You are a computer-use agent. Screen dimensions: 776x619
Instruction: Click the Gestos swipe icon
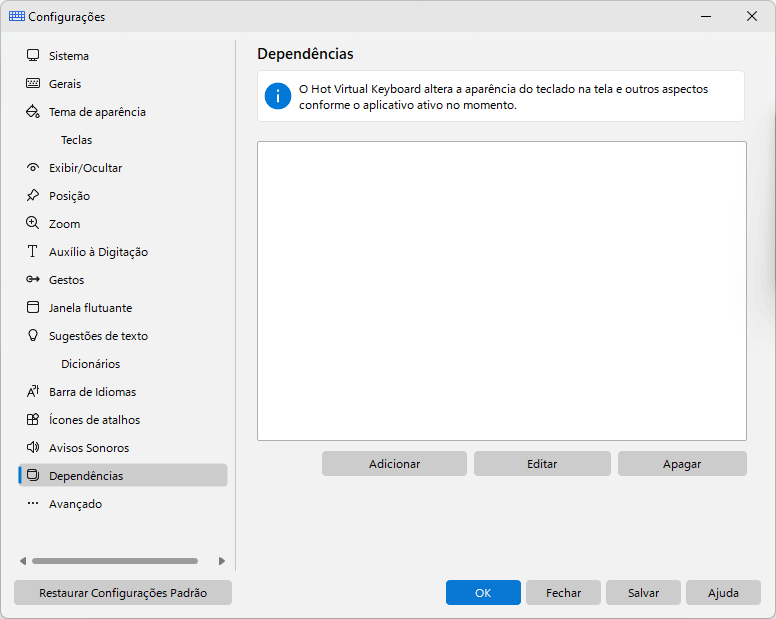[x=33, y=280]
